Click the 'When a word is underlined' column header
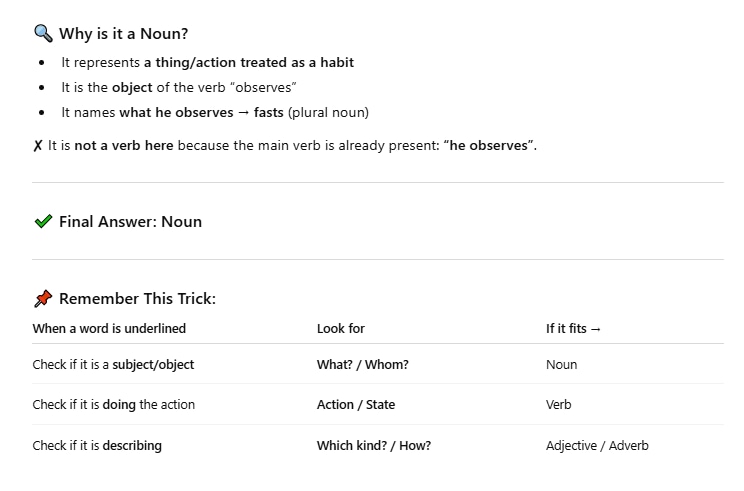This screenshot has height=491, width=744. click(x=109, y=328)
